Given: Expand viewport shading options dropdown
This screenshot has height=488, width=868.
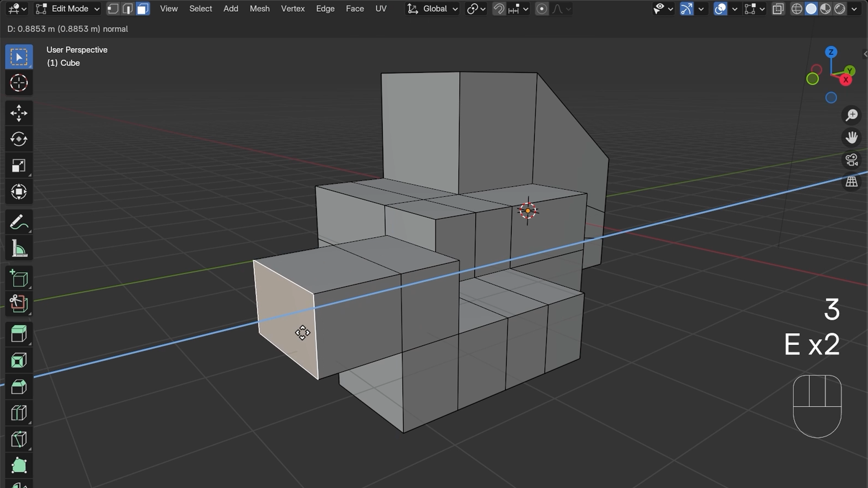Looking at the screenshot, I should [x=854, y=9].
